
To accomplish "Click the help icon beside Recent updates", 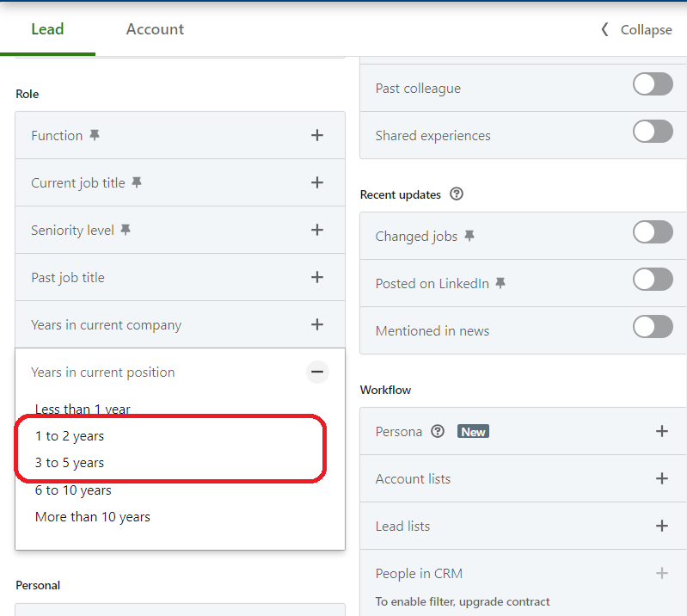I will click(457, 194).
